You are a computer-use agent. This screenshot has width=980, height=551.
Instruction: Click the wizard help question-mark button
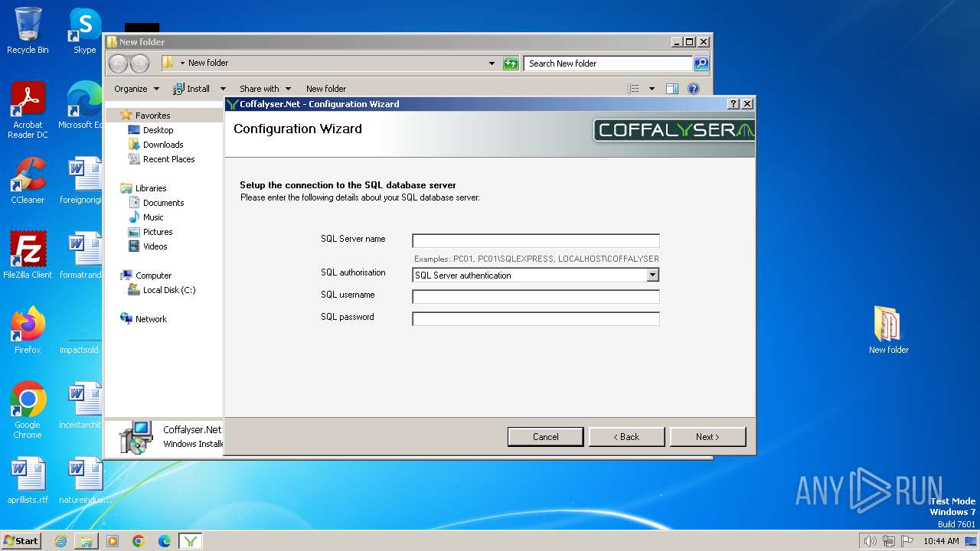[733, 104]
